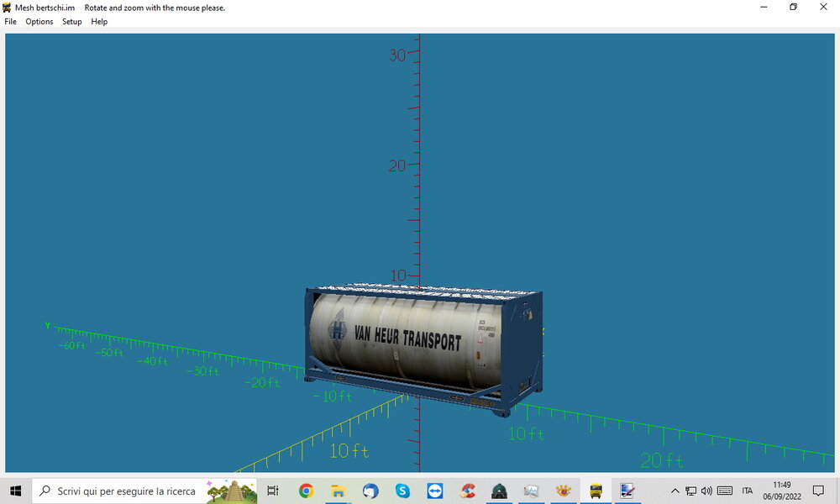Open Thunderbird mail from taskbar
Image resolution: width=840 pixels, height=504 pixels.
[x=370, y=491]
